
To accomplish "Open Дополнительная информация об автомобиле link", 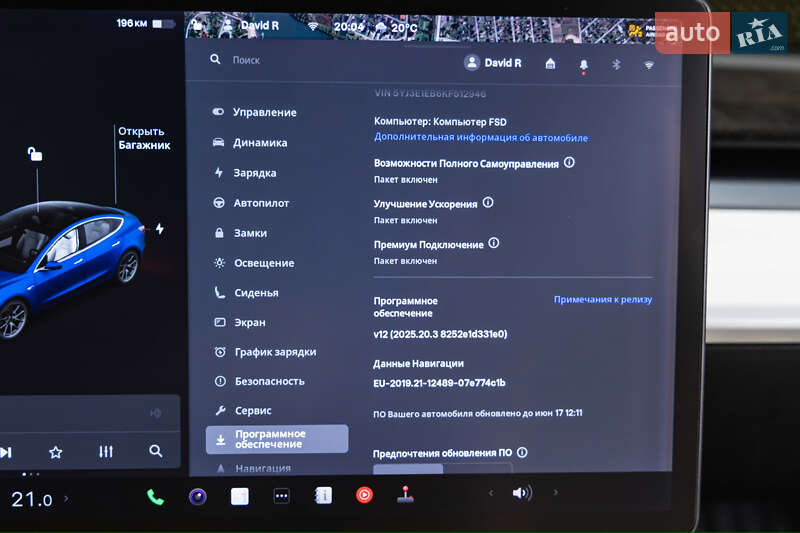I will click(x=481, y=137).
